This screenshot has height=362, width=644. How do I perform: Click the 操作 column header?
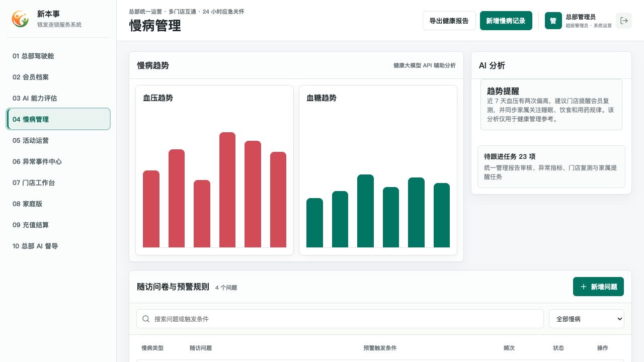point(603,348)
